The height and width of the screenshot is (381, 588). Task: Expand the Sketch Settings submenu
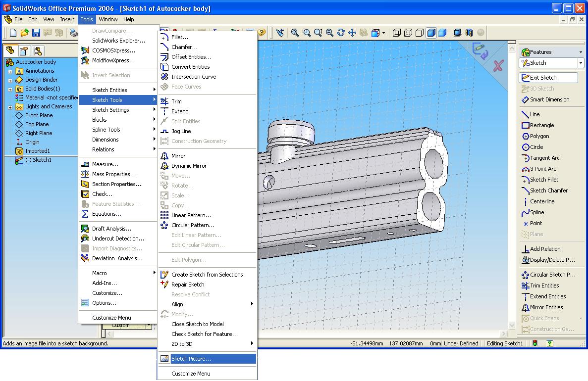(118, 110)
